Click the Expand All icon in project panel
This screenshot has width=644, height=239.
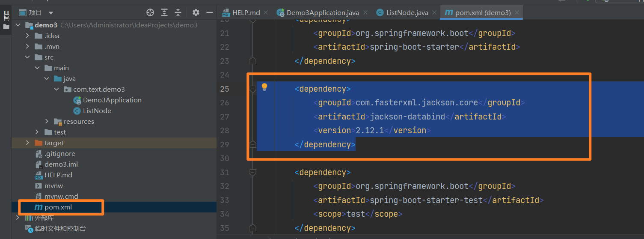pyautogui.click(x=164, y=12)
